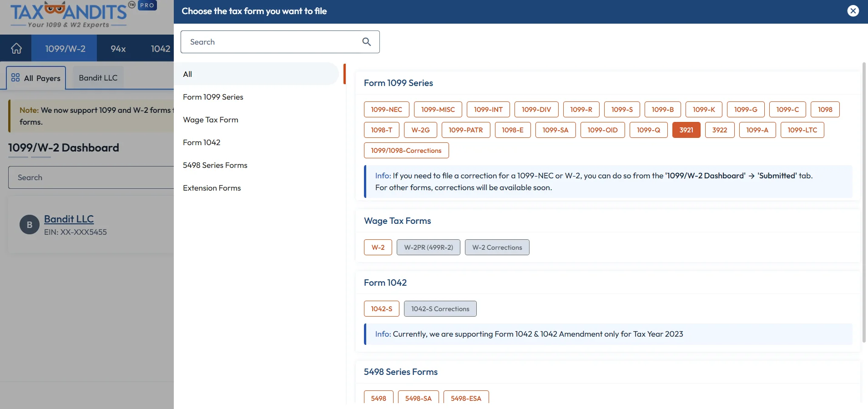Choose the 1099-B form
The width and height of the screenshot is (868, 409).
pos(663,110)
